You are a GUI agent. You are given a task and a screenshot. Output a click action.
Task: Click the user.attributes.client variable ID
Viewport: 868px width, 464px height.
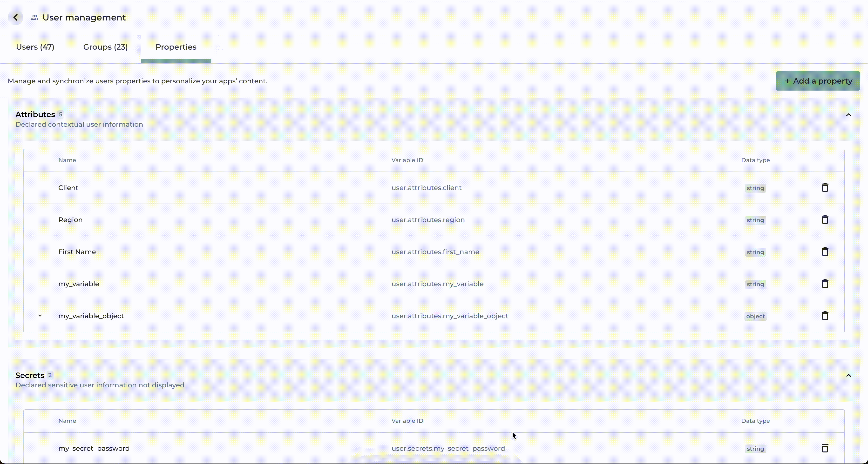(426, 188)
